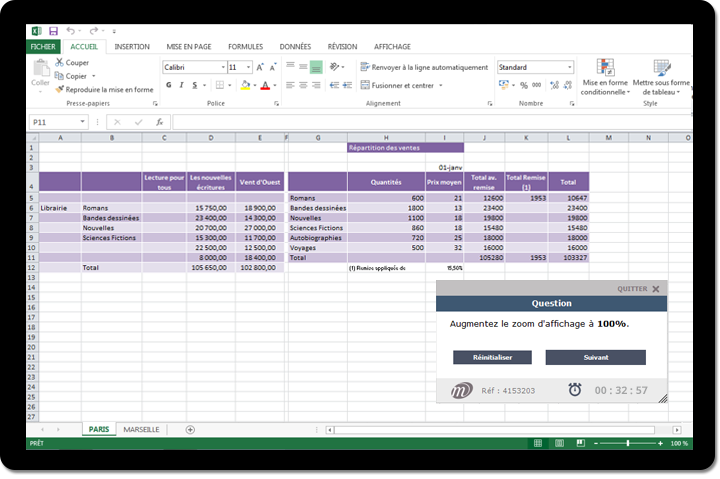The height and width of the screenshot is (479, 720).
Task: Click the Mettre sous forme de tableau icon
Action: [660, 70]
